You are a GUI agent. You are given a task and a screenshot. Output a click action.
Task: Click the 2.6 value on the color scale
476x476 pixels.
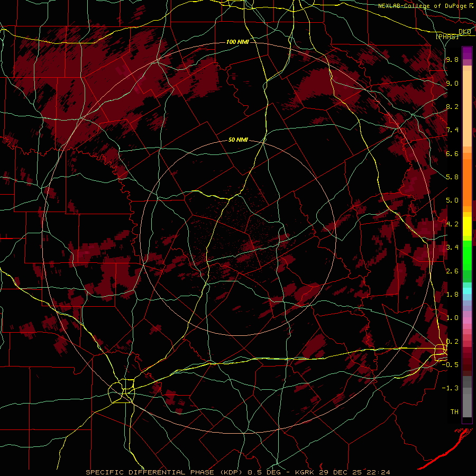(452, 271)
